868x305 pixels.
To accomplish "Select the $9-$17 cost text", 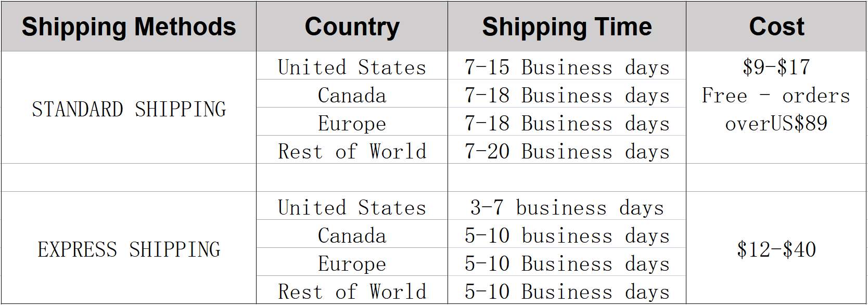I will [x=776, y=67].
